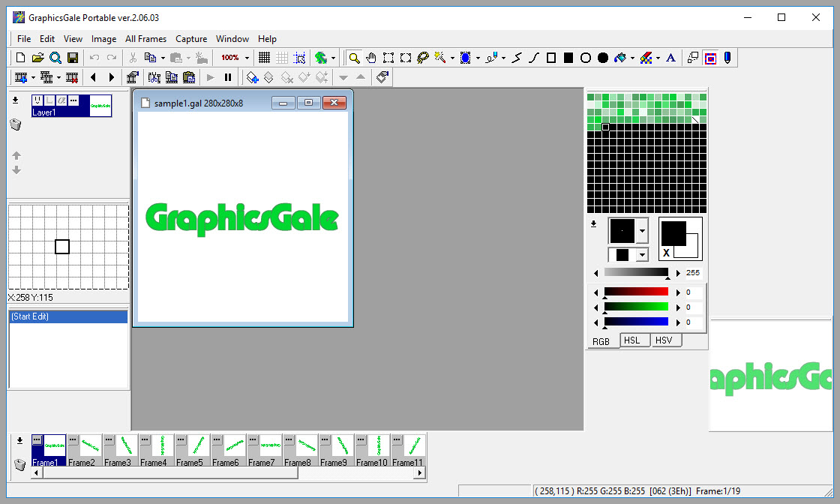Open Layer1 properties ellipsis button
This screenshot has height=504, width=840.
73,100
